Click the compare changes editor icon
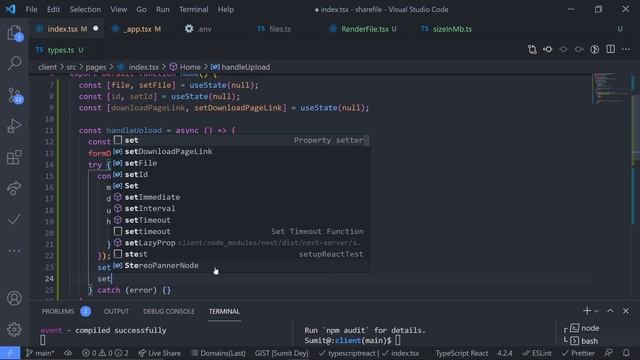This screenshot has width=640, height=360. [x=532, y=49]
